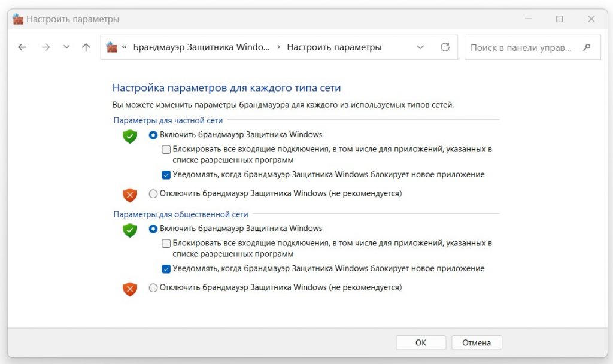Open Брандмауэр Защитника Windows breadcrumb
613x364 pixels.
click(201, 47)
